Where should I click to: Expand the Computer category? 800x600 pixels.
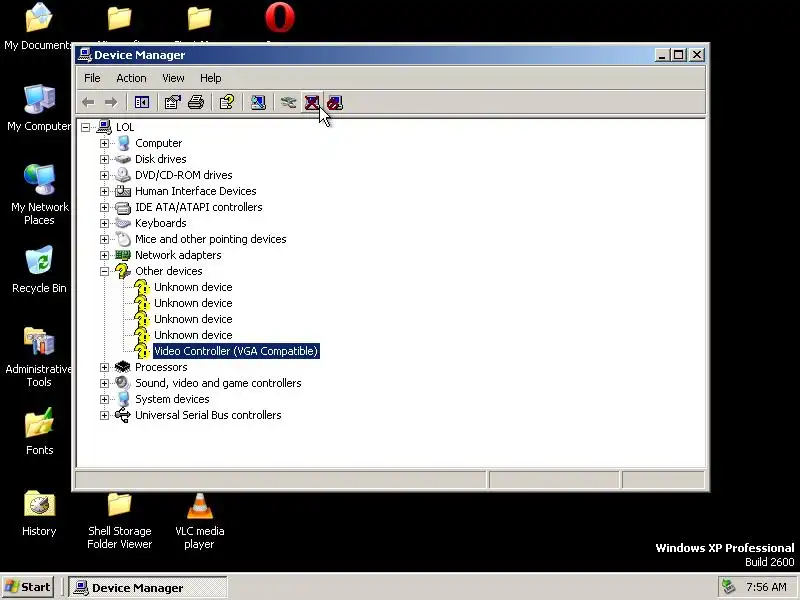(x=104, y=143)
